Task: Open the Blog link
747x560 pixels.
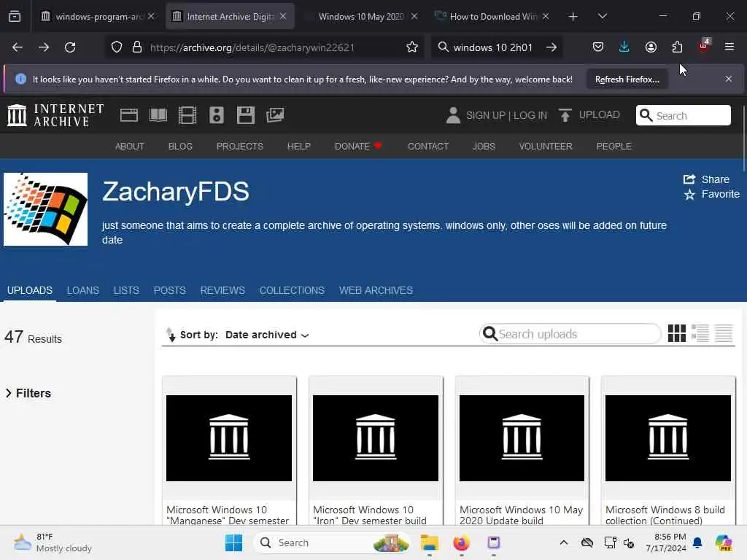Action: [180, 146]
